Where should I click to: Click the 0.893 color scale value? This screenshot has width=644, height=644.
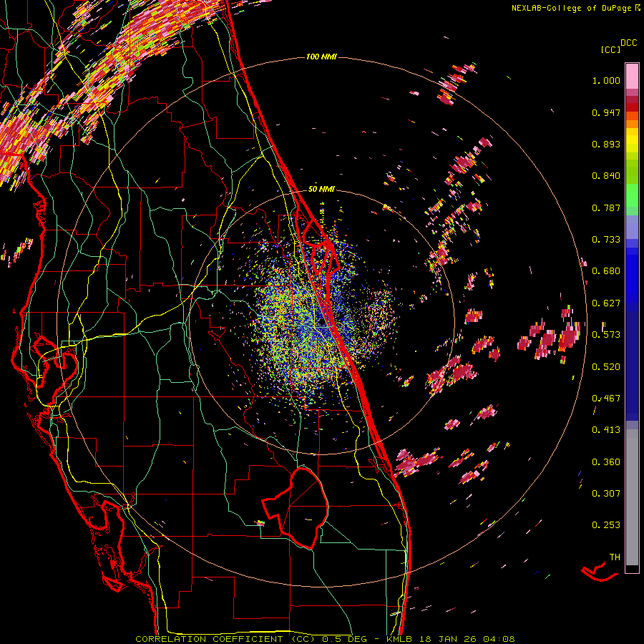(x=606, y=144)
